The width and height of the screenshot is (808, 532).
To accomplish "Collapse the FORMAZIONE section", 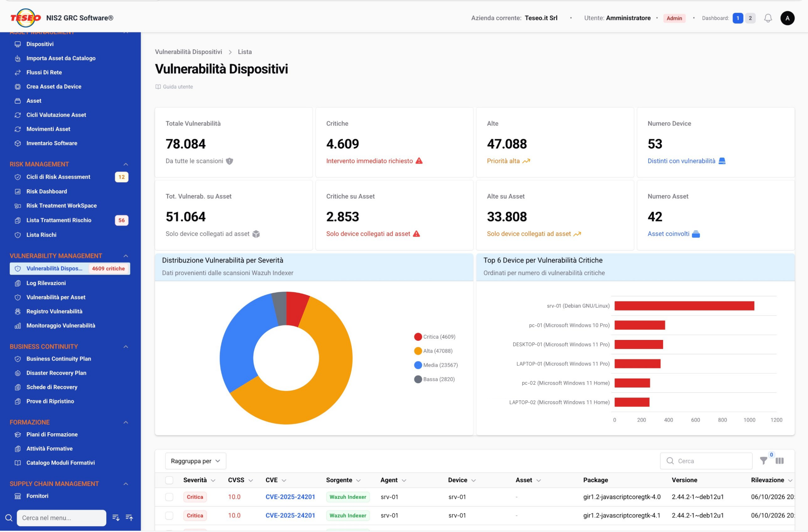I will pyautogui.click(x=126, y=422).
